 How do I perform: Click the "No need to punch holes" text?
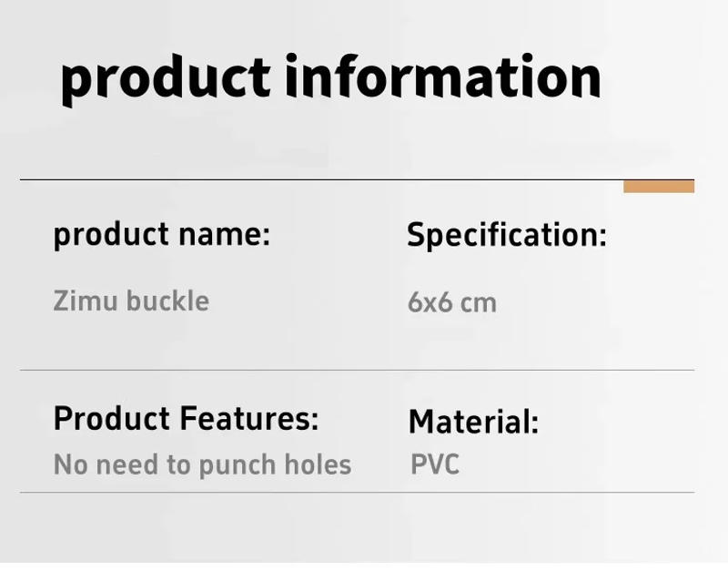(202, 464)
